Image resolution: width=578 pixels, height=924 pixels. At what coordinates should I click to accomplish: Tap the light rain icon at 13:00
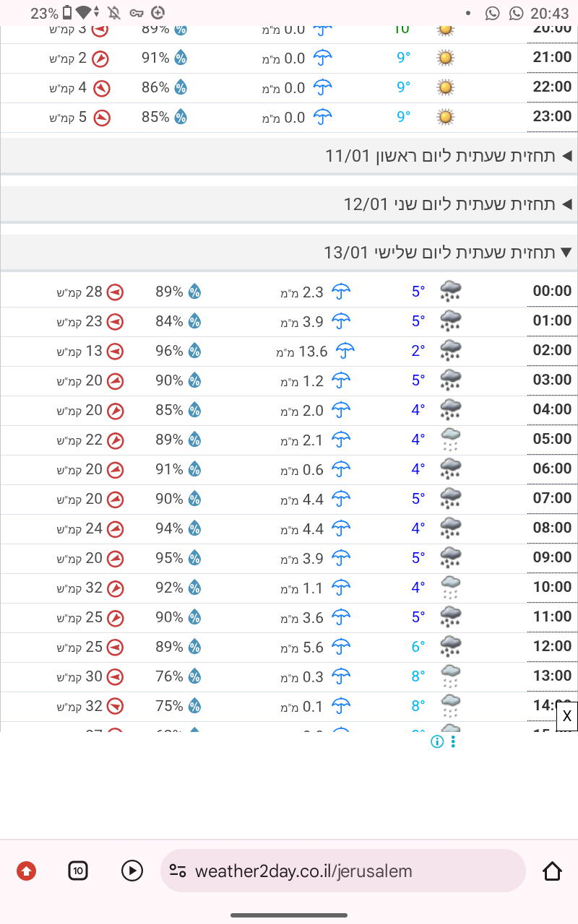tap(451, 676)
